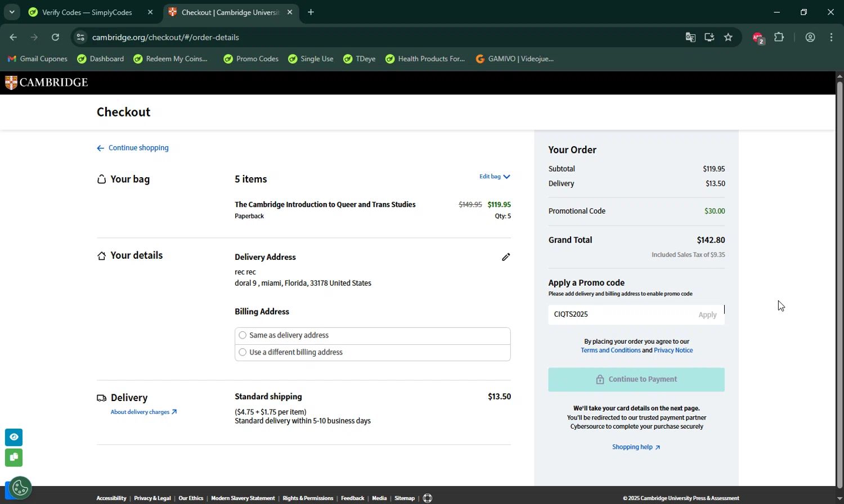Click the blue eye extension icon
This screenshot has height=504, width=844.
14,437
